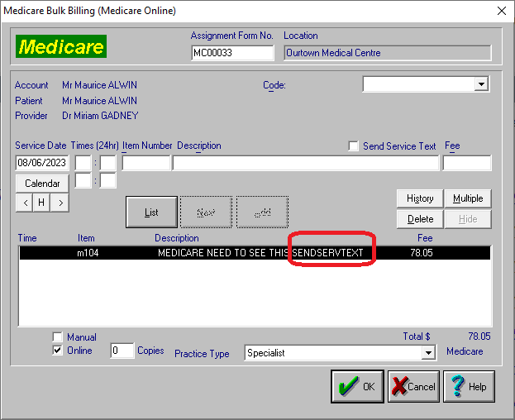Click the Item column header
Screen dimensions: 515x420
tap(86, 238)
